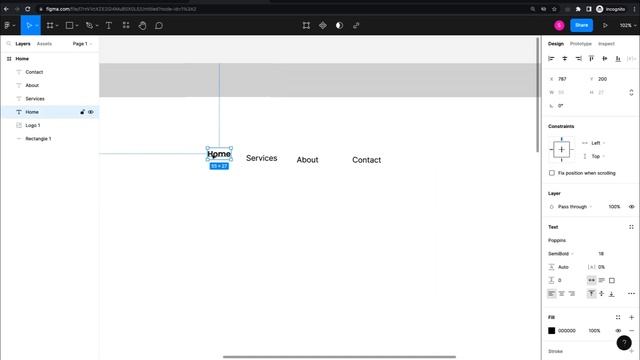Click the Align left icon
The width and height of the screenshot is (640, 360).
pyautogui.click(x=551, y=59)
